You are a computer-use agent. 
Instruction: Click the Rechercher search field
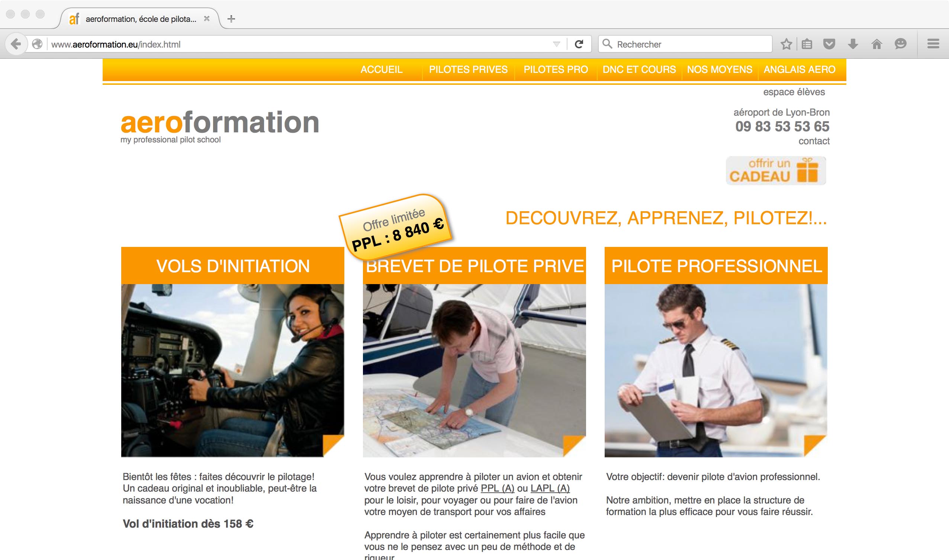tap(685, 44)
